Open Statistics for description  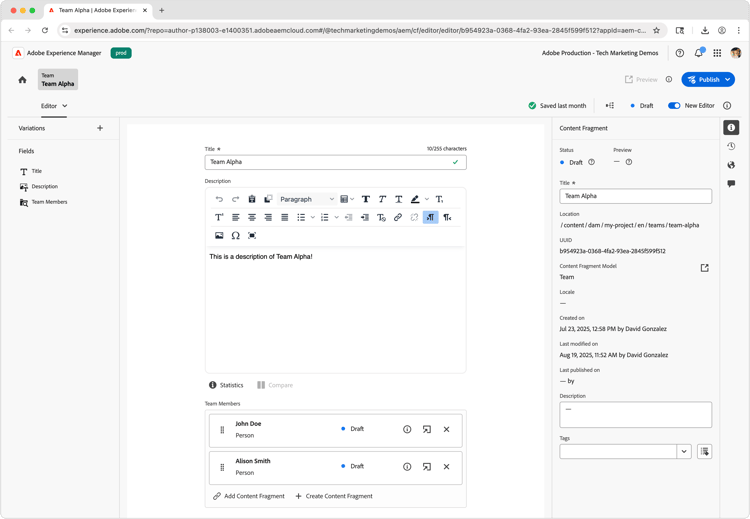[226, 385]
